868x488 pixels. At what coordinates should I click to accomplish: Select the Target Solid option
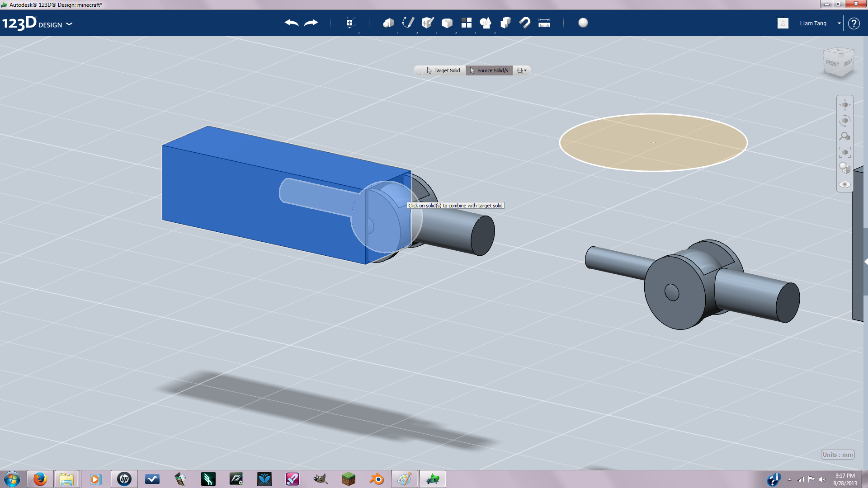443,70
